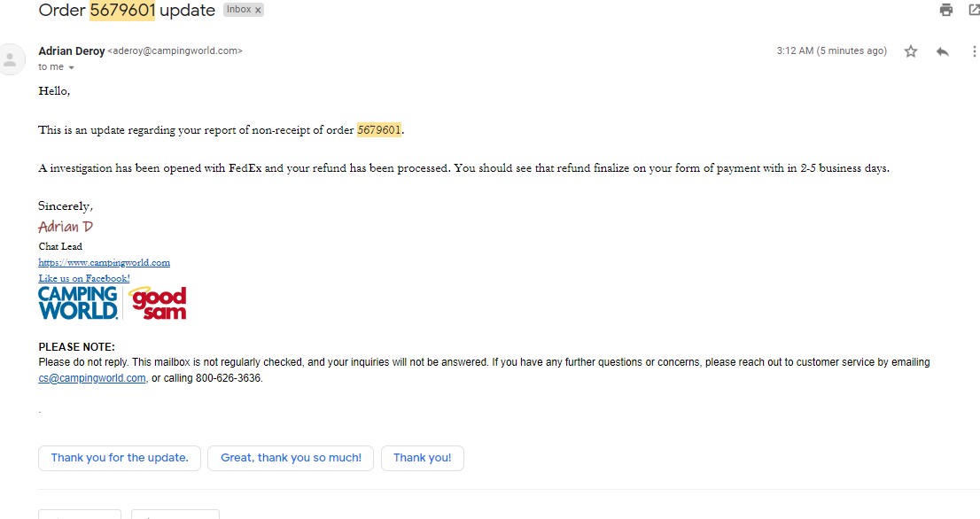Image resolution: width=980 pixels, height=519 pixels.
Task: Print this email with the printer icon
Action: [945, 10]
